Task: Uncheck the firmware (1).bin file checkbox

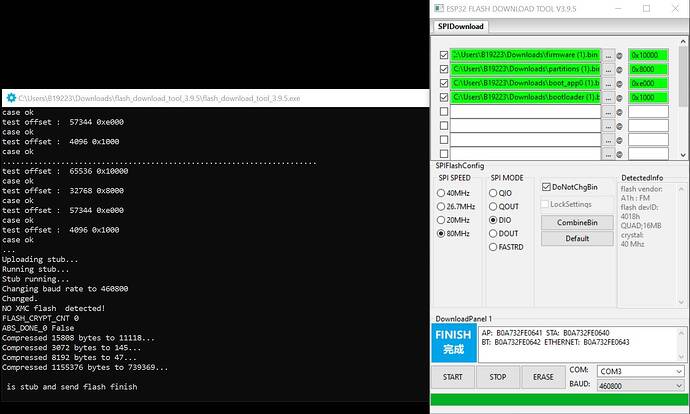Action: 444,55
